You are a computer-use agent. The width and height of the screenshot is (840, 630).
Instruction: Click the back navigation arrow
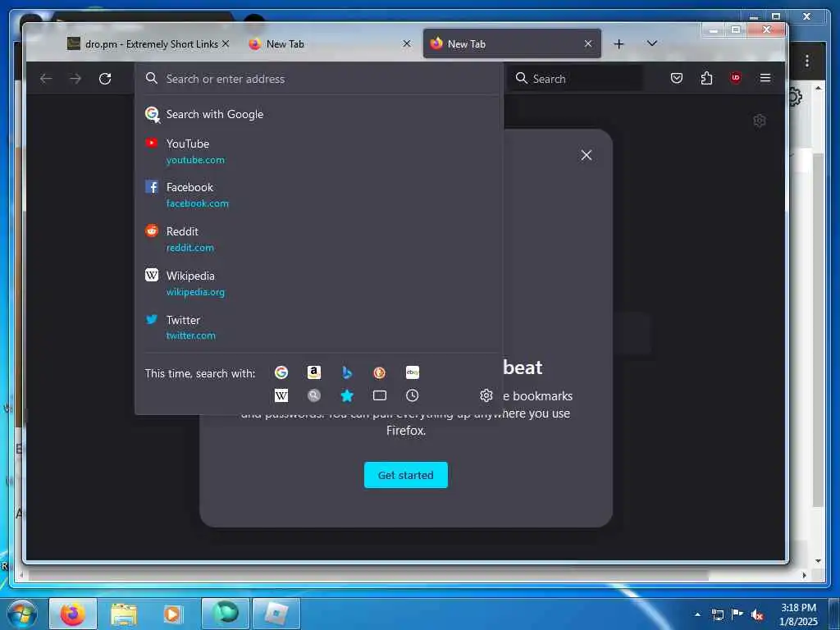(x=46, y=79)
